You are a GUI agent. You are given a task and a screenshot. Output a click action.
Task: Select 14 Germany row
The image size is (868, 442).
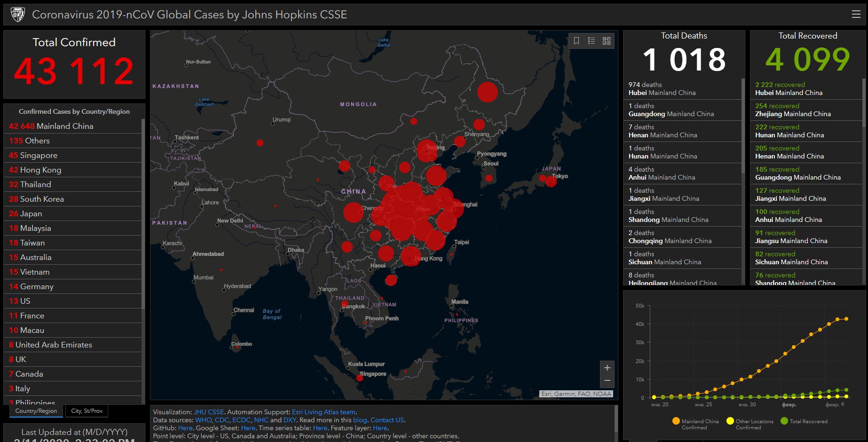coord(73,286)
